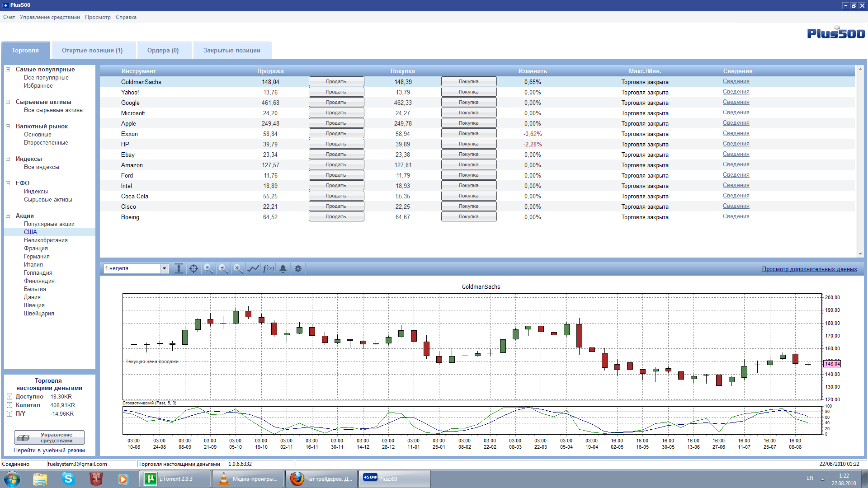This screenshot has width=868, height=488.
Task: Click scrollbar down arrow of instruments list
Action: 860,254
